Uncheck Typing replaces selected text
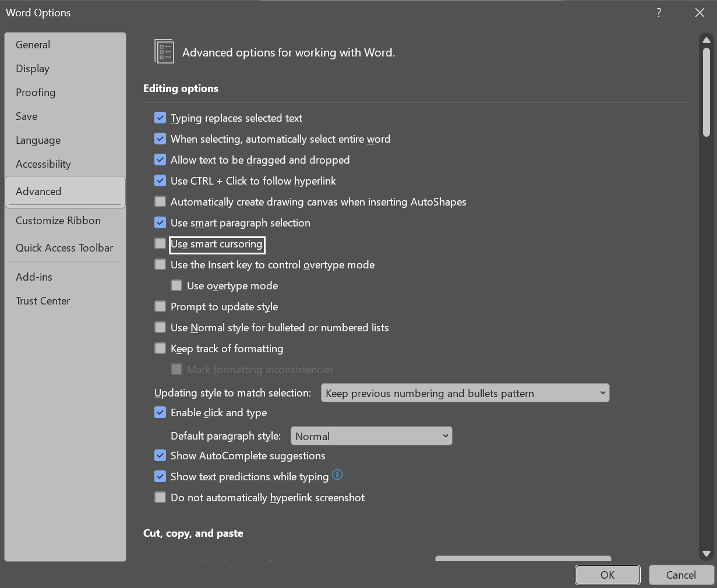The image size is (717, 588). [160, 118]
